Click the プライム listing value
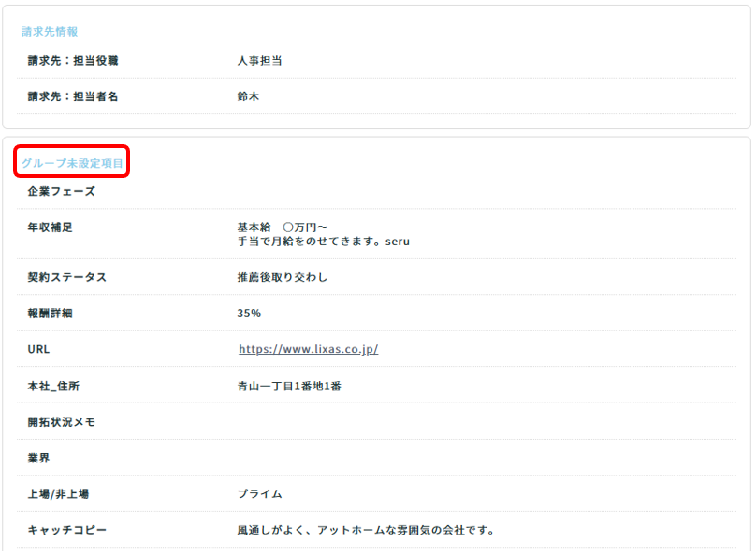 tap(259, 494)
